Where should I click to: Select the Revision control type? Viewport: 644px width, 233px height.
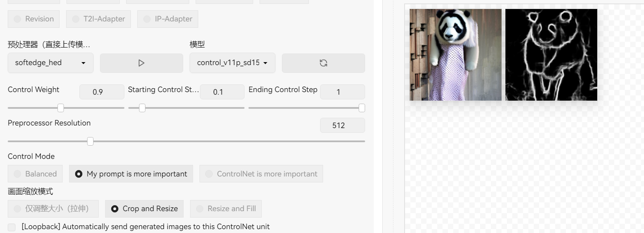(x=18, y=19)
